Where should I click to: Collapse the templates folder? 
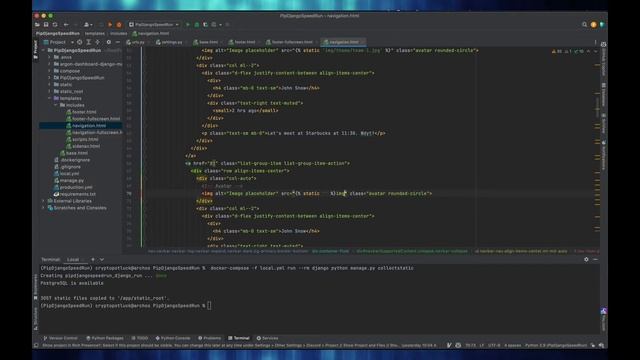49,98
